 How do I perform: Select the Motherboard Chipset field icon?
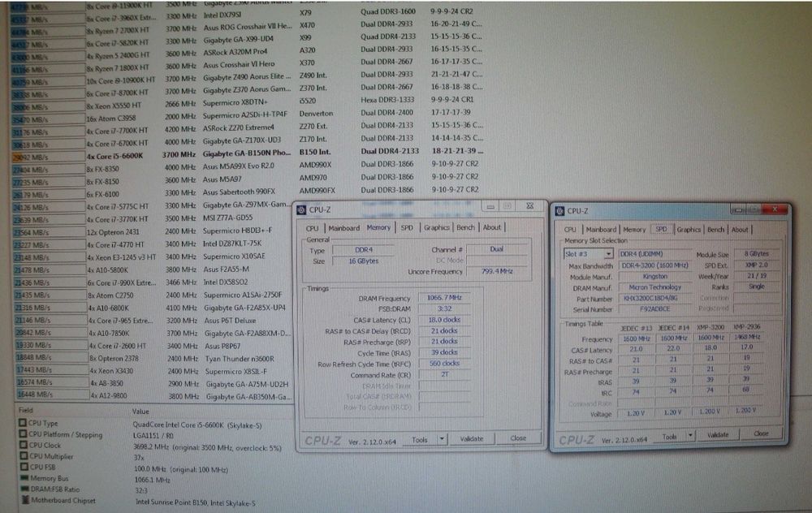point(25,500)
